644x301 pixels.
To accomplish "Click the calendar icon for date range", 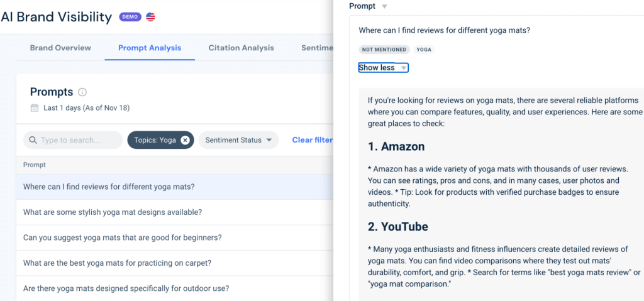I will tap(35, 108).
